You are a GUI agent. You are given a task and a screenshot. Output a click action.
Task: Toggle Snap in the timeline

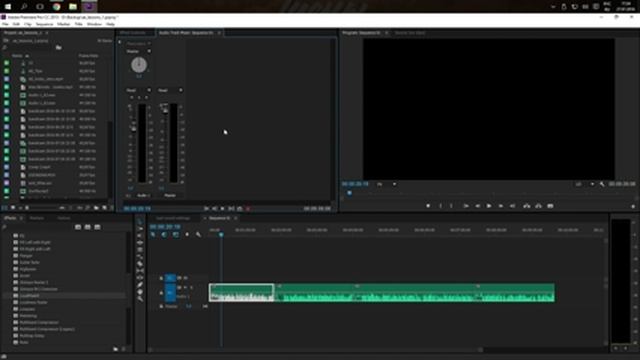click(x=164, y=235)
